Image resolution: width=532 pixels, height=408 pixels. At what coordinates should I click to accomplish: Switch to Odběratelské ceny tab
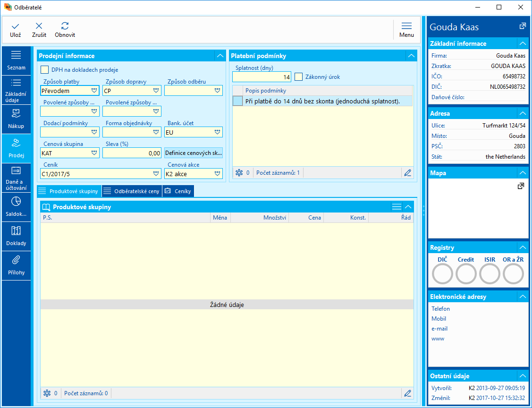pos(132,191)
